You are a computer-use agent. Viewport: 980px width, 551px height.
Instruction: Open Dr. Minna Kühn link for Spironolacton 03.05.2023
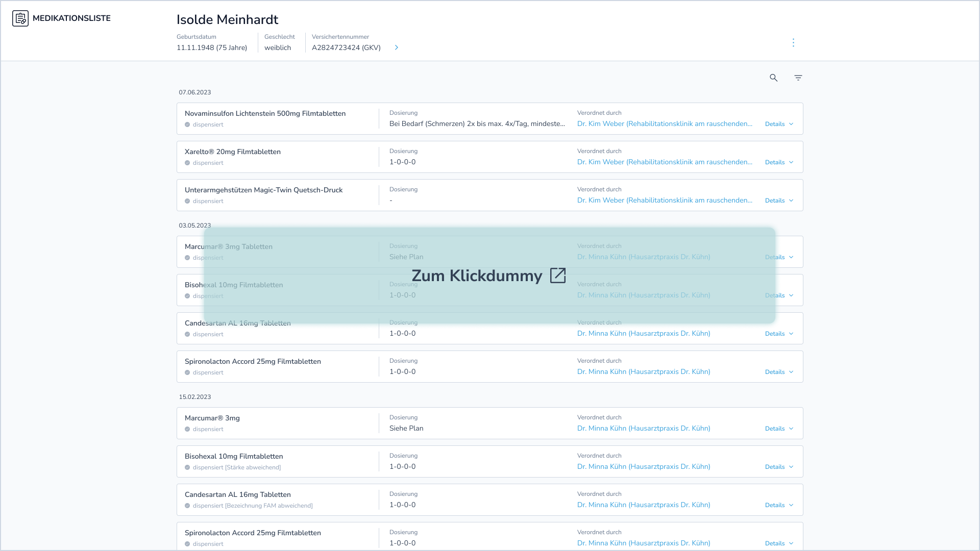pos(644,371)
